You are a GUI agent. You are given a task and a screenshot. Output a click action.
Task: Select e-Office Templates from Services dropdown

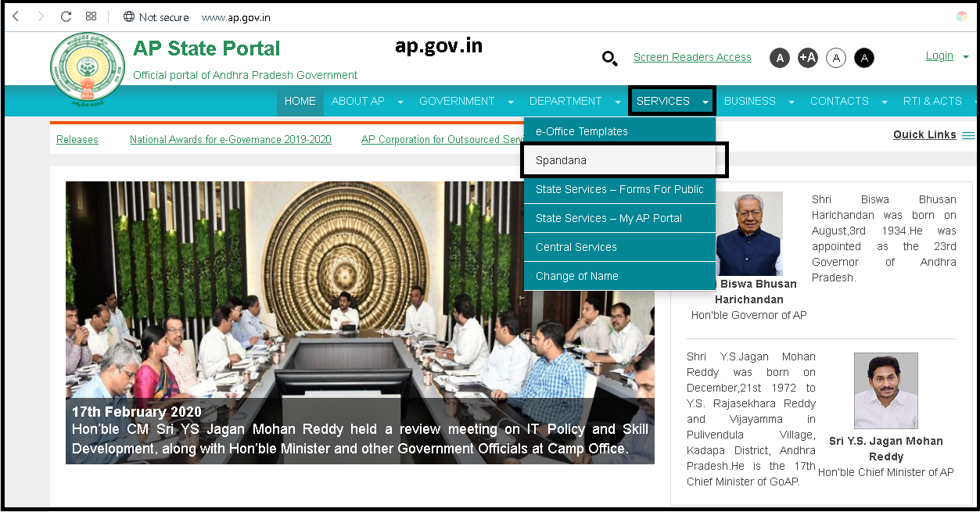[619, 131]
